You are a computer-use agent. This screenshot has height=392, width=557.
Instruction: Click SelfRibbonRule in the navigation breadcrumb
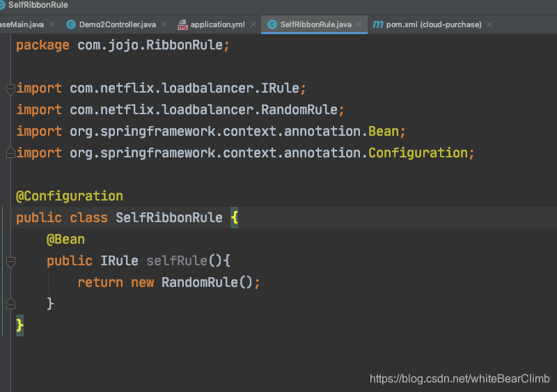(x=38, y=5)
